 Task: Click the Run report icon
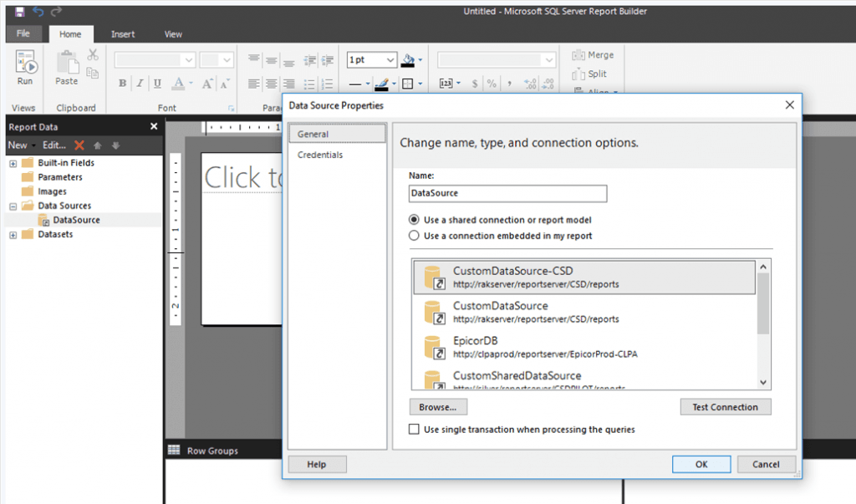tap(25, 64)
